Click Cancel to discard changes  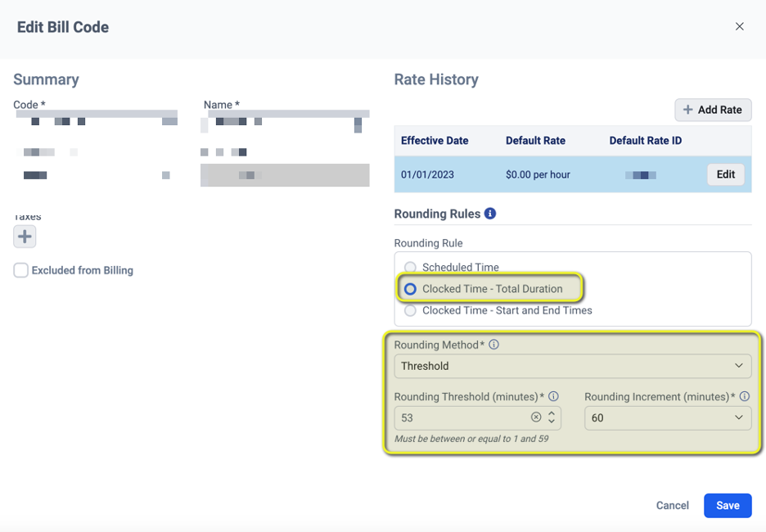(x=672, y=505)
